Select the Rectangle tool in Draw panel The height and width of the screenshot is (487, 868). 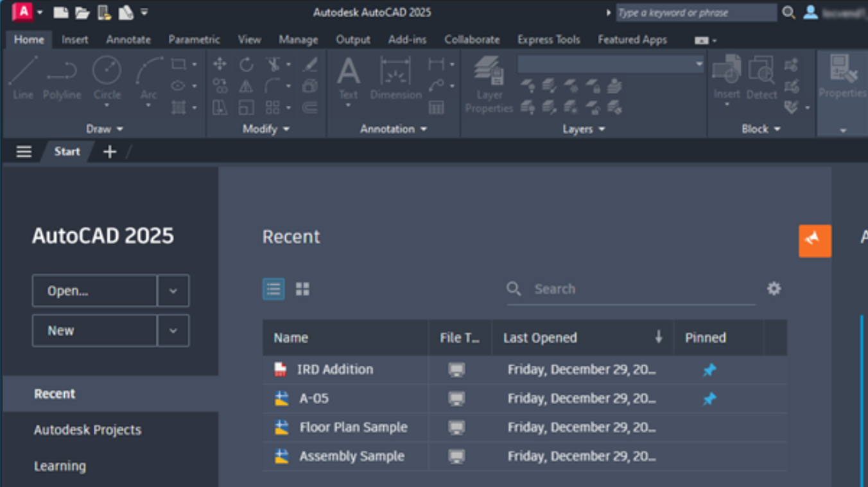tap(178, 64)
